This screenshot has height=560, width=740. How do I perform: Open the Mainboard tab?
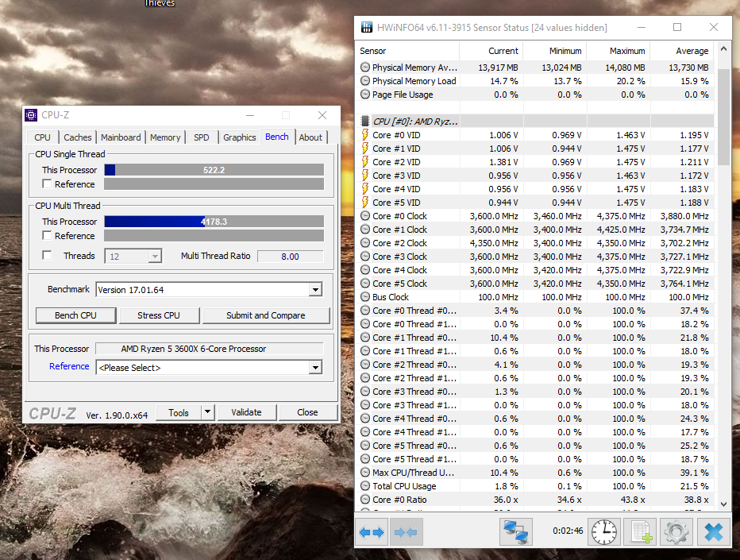click(x=121, y=137)
